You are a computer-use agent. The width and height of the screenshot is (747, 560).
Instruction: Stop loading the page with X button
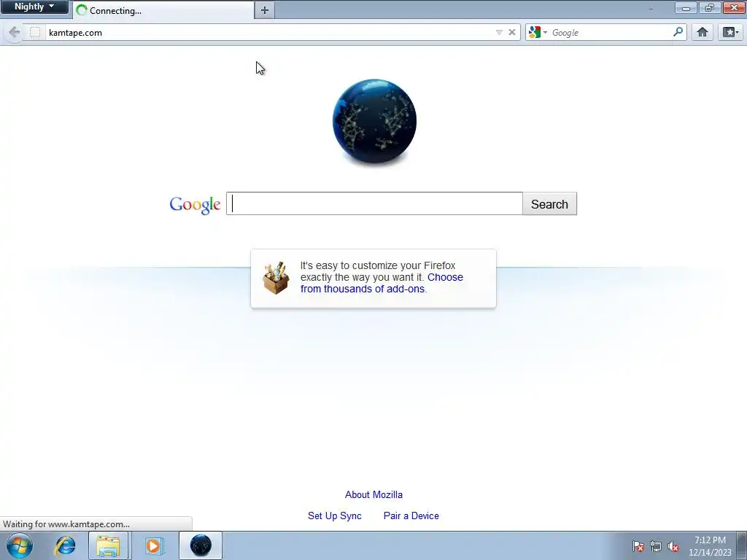(x=512, y=32)
